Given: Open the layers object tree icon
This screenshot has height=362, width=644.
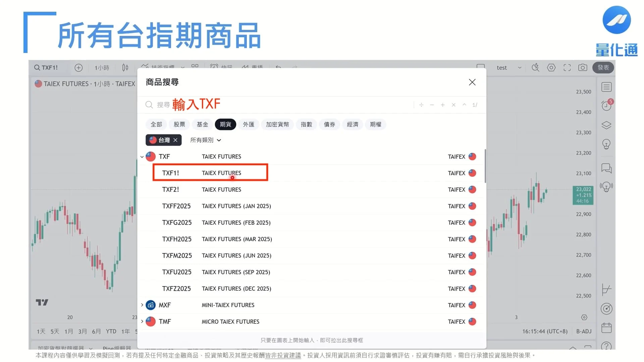Looking at the screenshot, I should (606, 125).
